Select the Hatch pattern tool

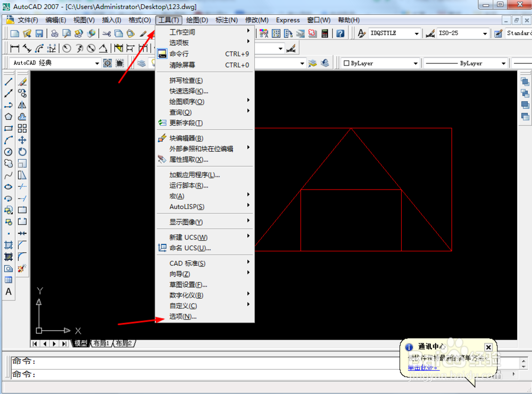[9, 245]
